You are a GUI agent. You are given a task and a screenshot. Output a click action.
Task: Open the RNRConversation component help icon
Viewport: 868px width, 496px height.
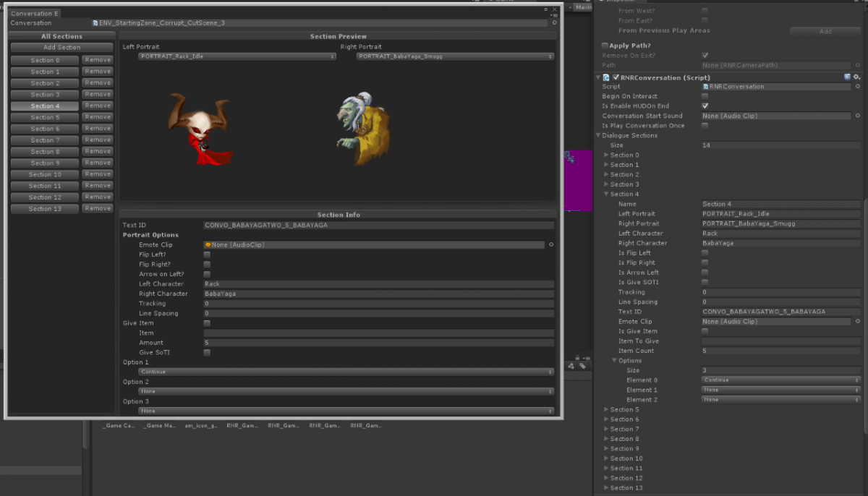(x=847, y=77)
